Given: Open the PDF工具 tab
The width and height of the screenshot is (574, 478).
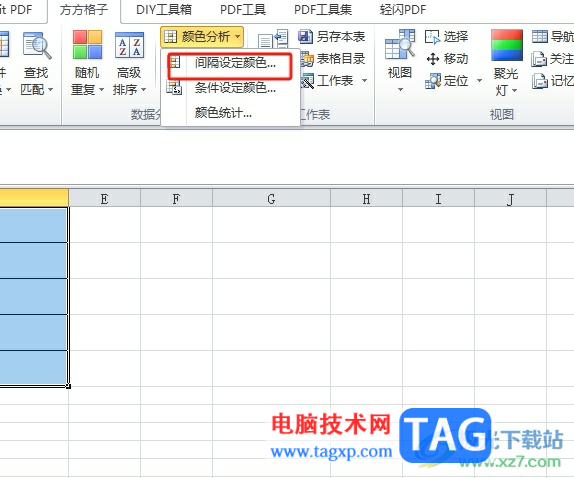Looking at the screenshot, I should [243, 10].
